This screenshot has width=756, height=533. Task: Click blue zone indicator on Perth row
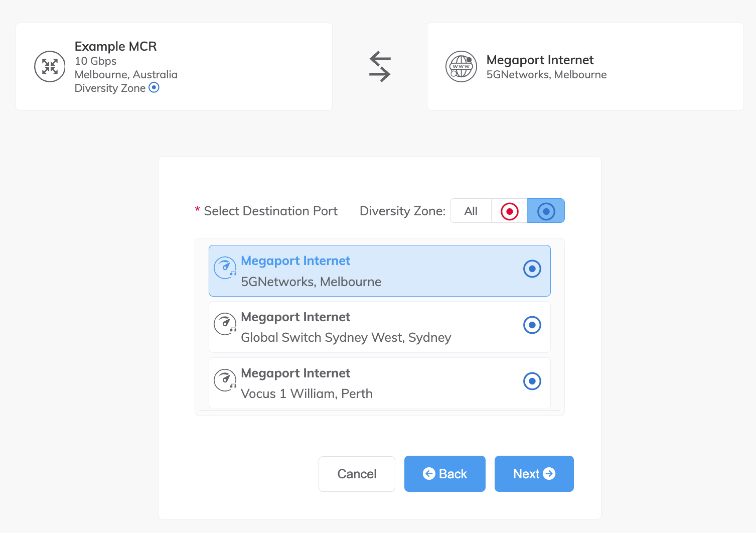(x=532, y=381)
